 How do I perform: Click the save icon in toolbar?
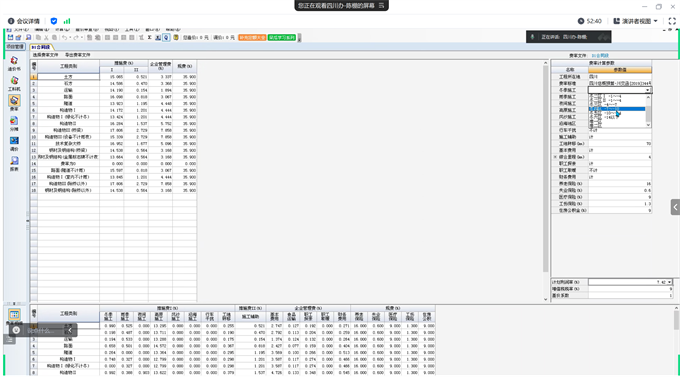[10, 38]
